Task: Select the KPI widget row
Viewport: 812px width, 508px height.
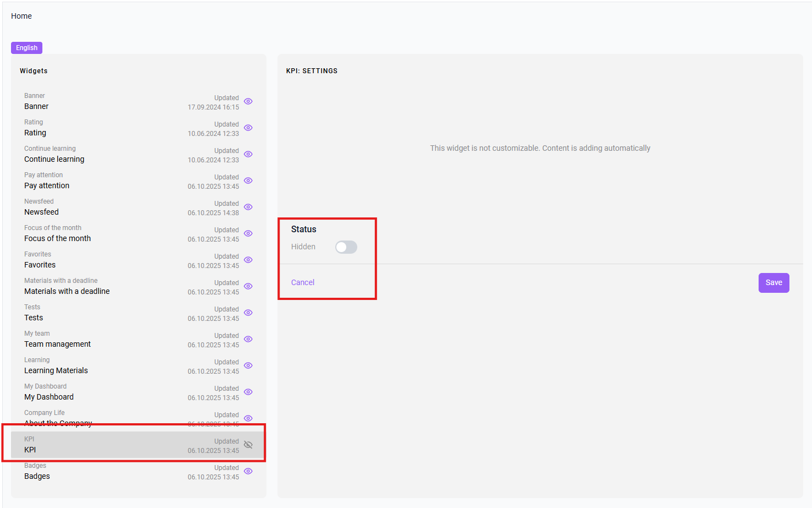Action: click(x=138, y=445)
